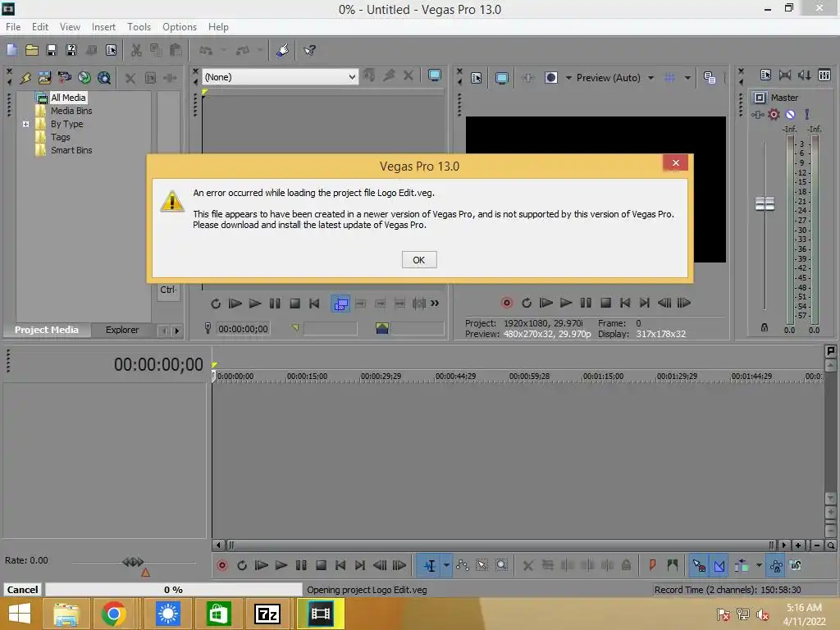Screen dimensions: 840x630
Task: Toggle Master fader lock icon
Action: point(765,327)
